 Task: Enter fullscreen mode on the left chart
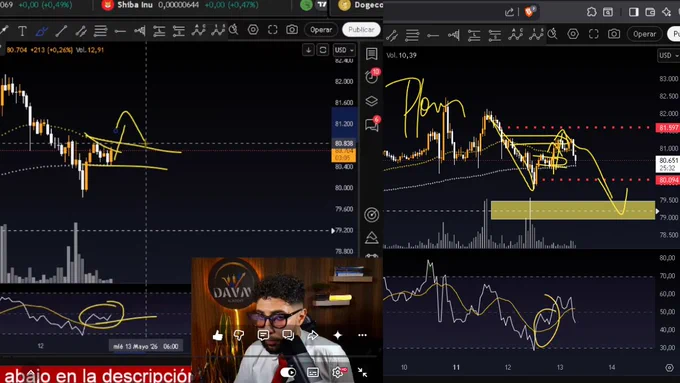click(272, 30)
